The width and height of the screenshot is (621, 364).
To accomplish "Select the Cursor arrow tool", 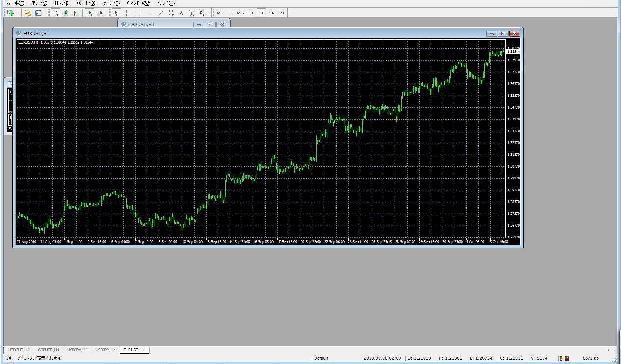I will (x=116, y=13).
